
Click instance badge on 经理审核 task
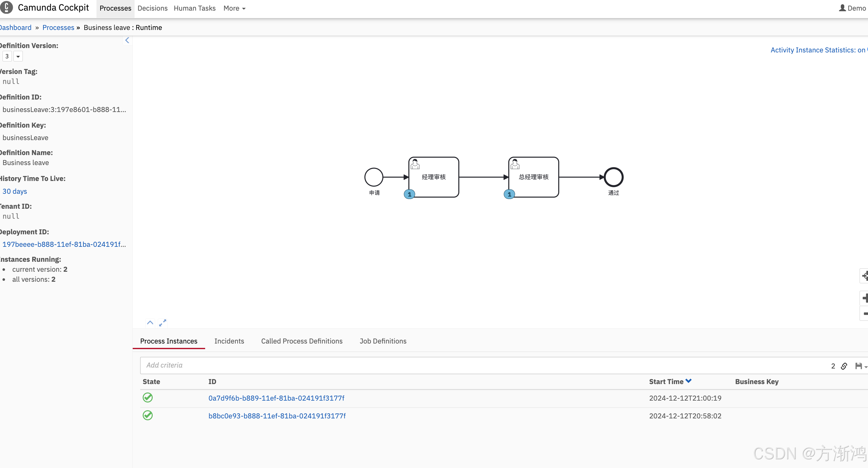pyautogui.click(x=409, y=194)
